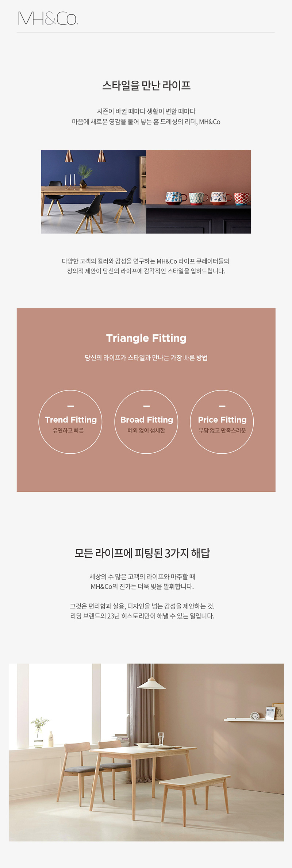
Task: Click the 당신의 라이프가 스타일과 만나는 tagline
Action: pos(146,358)
